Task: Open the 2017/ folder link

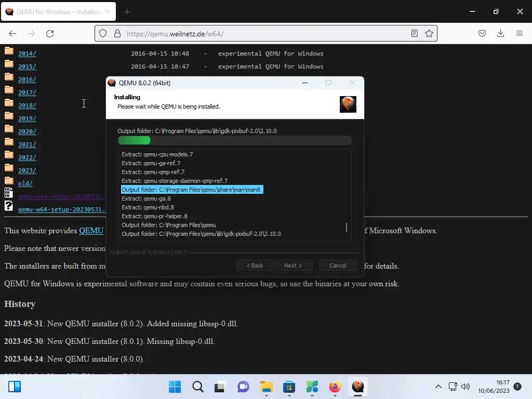Action: (27, 92)
